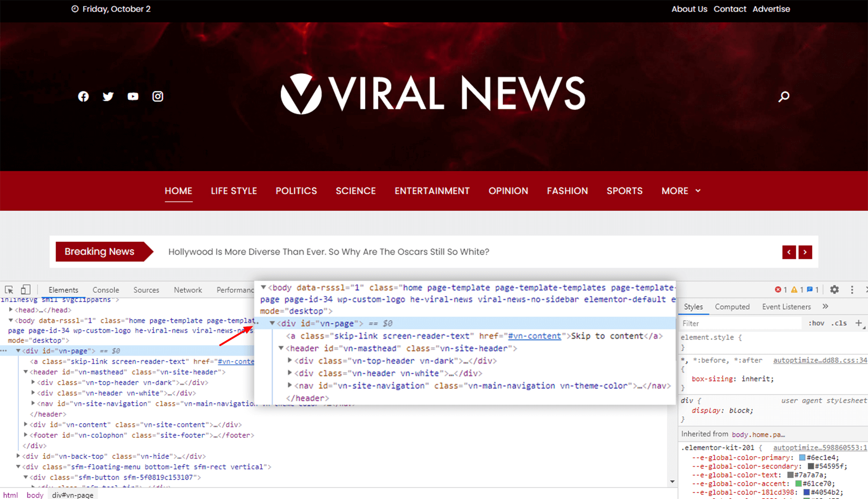Collapse the body element in left DOM tree

coord(11,320)
